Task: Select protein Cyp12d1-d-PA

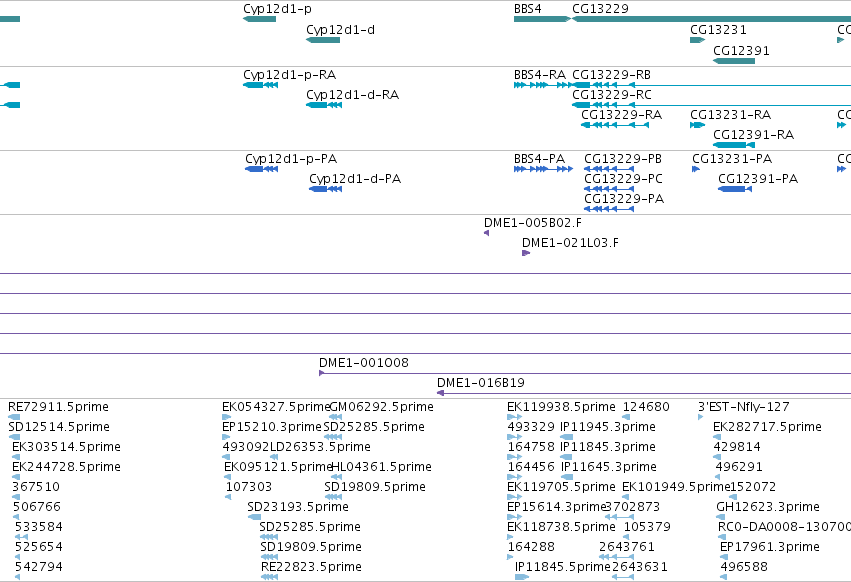Action: click(x=326, y=189)
